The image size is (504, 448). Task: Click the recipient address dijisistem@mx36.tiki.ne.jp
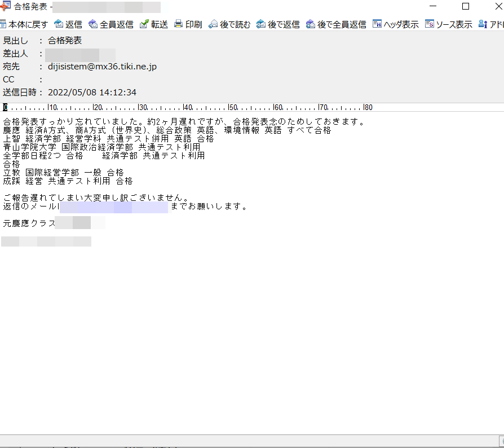(102, 67)
